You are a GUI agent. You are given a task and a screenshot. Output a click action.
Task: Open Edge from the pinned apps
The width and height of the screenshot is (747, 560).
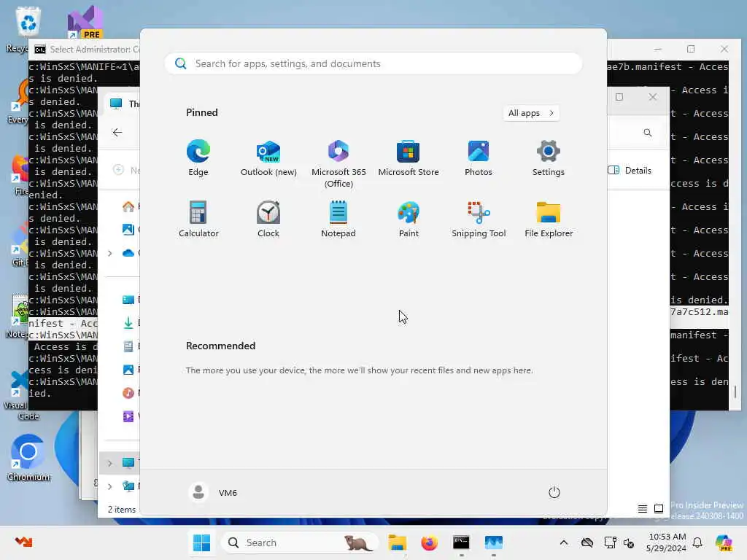[x=198, y=158]
